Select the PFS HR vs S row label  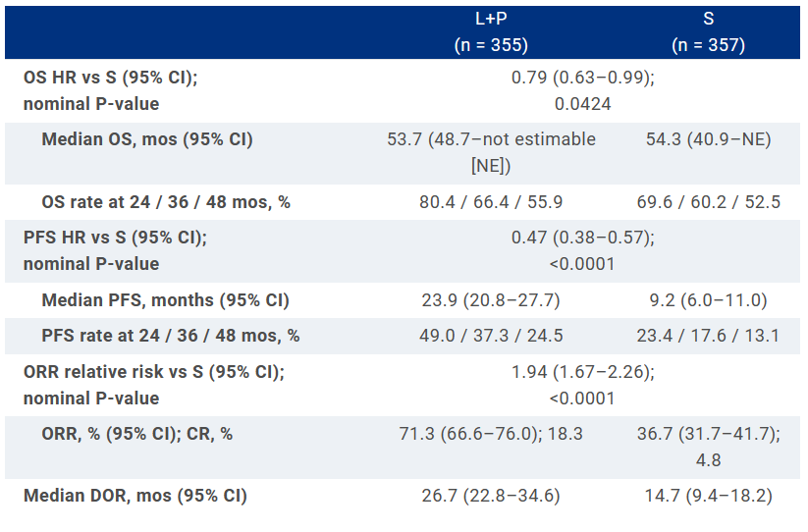116,238
